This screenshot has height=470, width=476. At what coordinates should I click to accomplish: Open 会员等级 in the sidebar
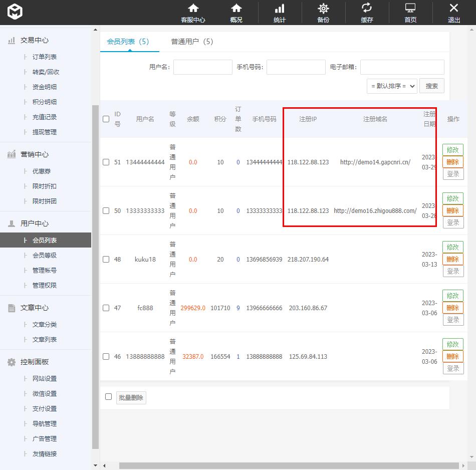45,256
